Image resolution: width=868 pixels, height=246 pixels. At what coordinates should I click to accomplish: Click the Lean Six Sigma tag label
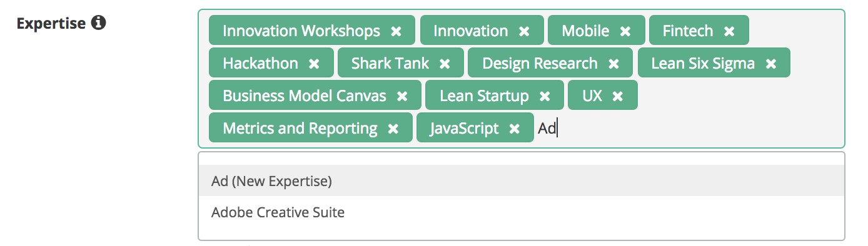click(x=703, y=63)
